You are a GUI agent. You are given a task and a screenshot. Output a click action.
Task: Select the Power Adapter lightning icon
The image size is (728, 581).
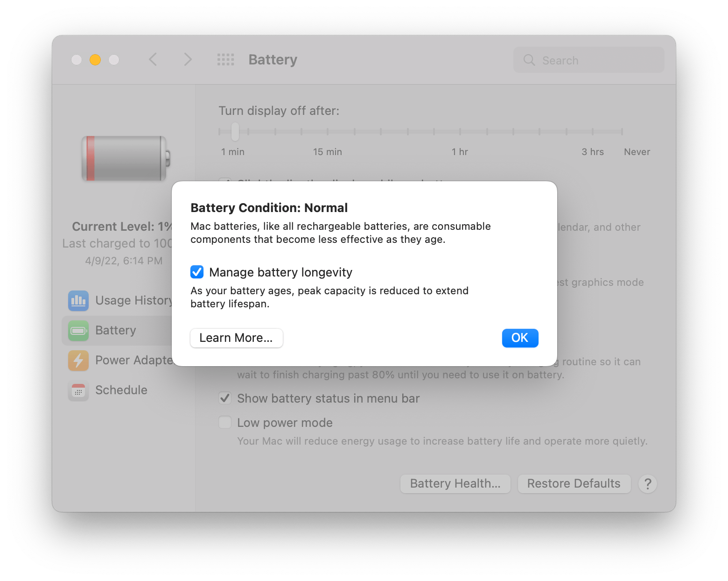coord(78,361)
